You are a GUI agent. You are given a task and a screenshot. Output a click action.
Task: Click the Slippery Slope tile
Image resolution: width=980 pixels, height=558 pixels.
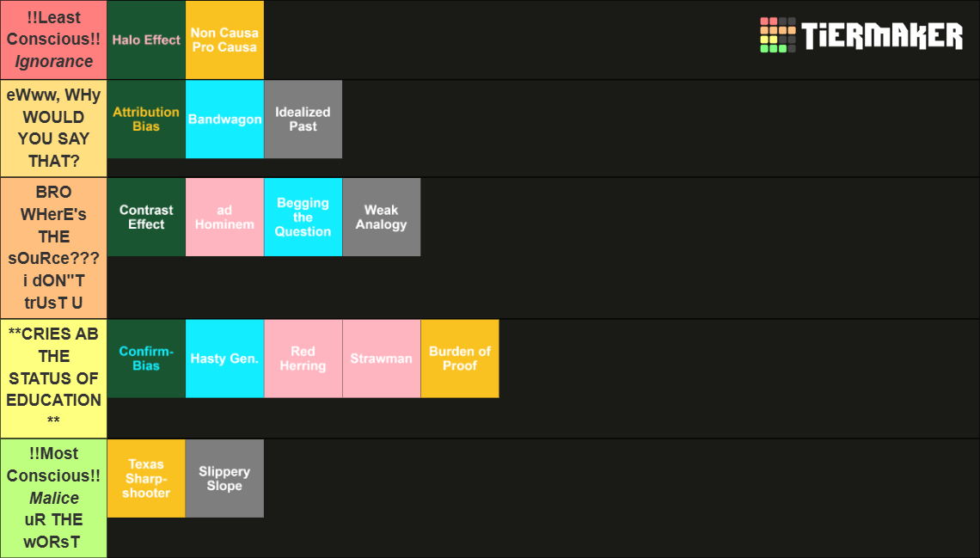(x=224, y=478)
